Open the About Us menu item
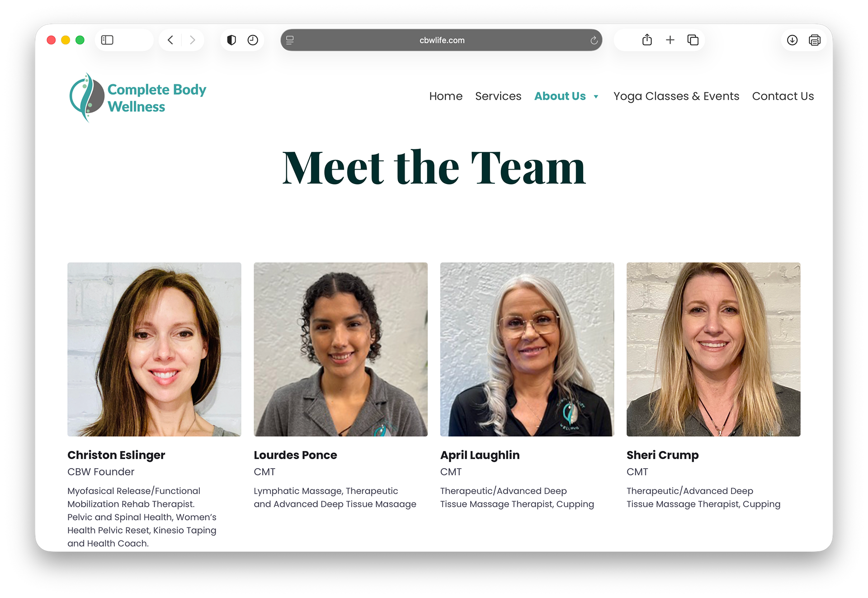This screenshot has height=598, width=868. click(x=560, y=96)
